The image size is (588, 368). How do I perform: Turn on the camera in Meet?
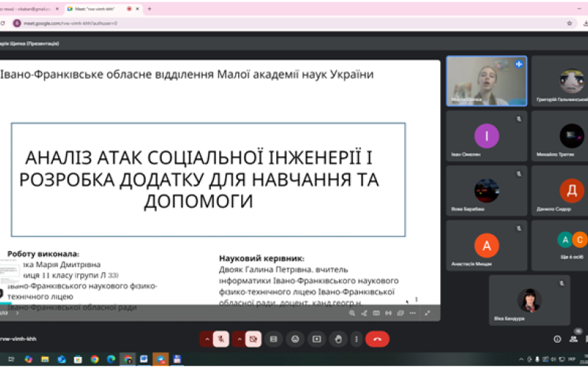tap(254, 339)
